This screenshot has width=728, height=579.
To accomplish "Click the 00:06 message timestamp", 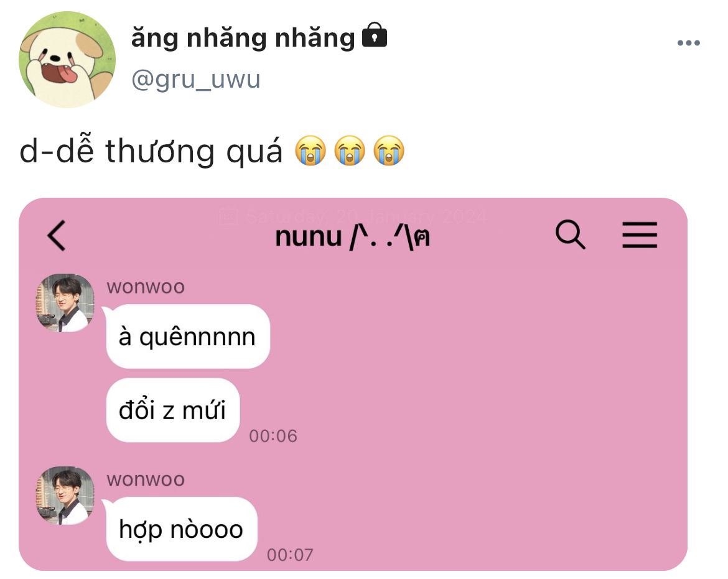I will (273, 436).
